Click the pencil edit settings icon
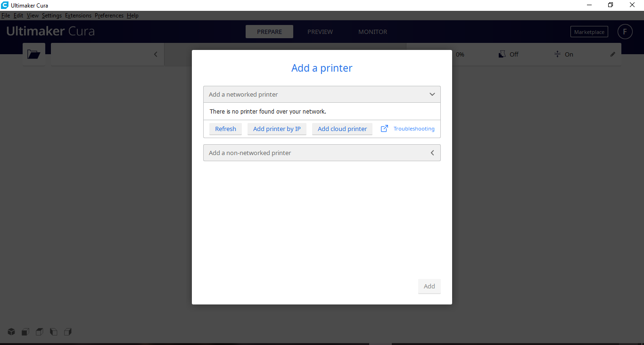Screen dimensions: 644x345 click(613, 54)
